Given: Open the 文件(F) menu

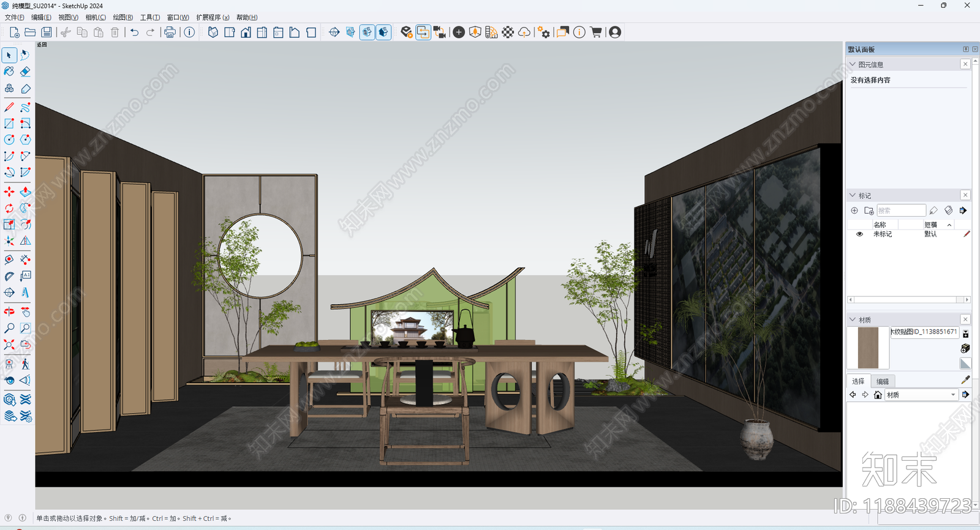Looking at the screenshot, I should click(x=15, y=18).
